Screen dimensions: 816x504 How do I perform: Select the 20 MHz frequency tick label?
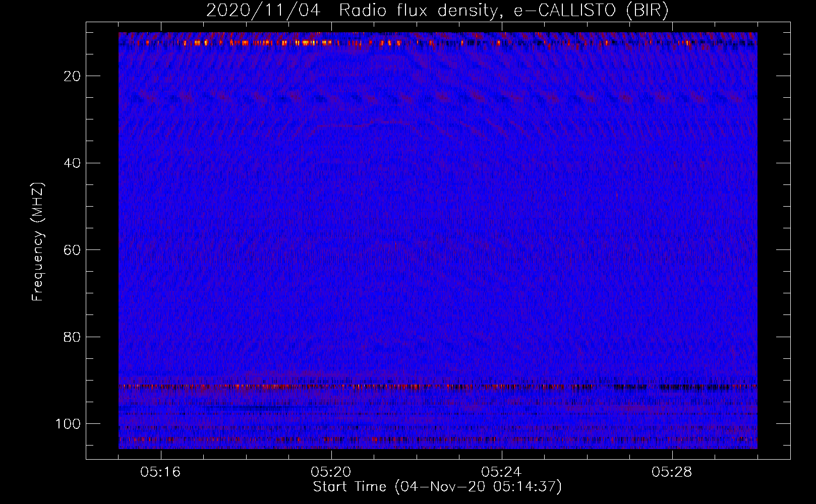(x=71, y=76)
